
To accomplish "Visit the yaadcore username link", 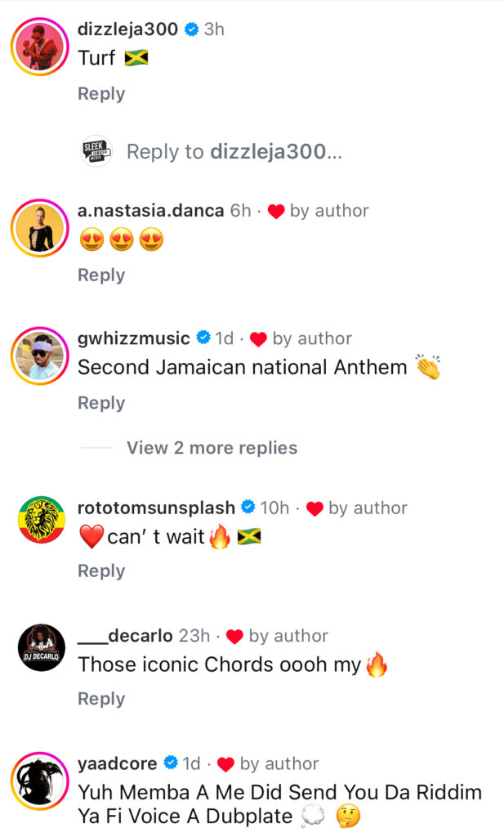I will (x=118, y=763).
